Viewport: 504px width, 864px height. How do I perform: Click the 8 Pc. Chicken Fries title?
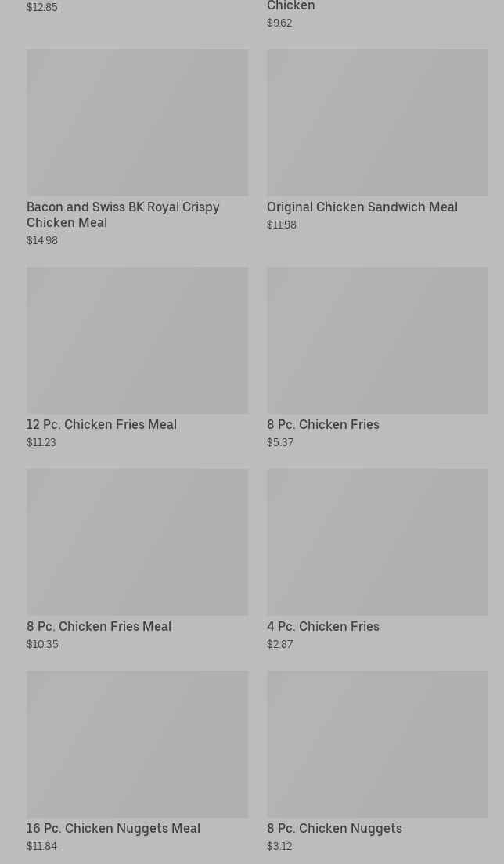(322, 424)
